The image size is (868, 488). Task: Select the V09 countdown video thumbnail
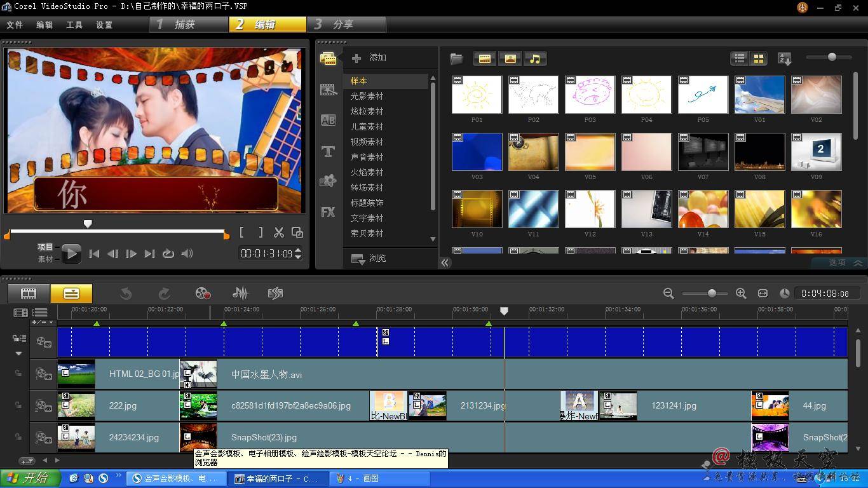coord(816,152)
